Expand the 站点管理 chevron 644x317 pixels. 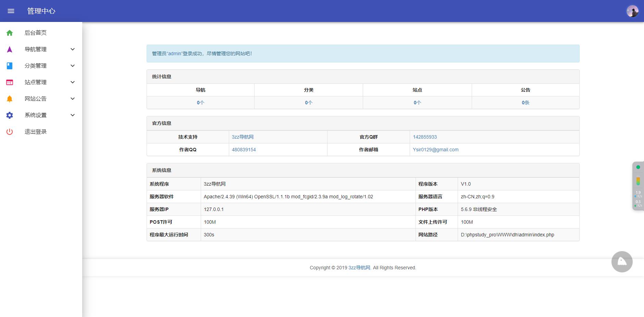[x=73, y=82]
